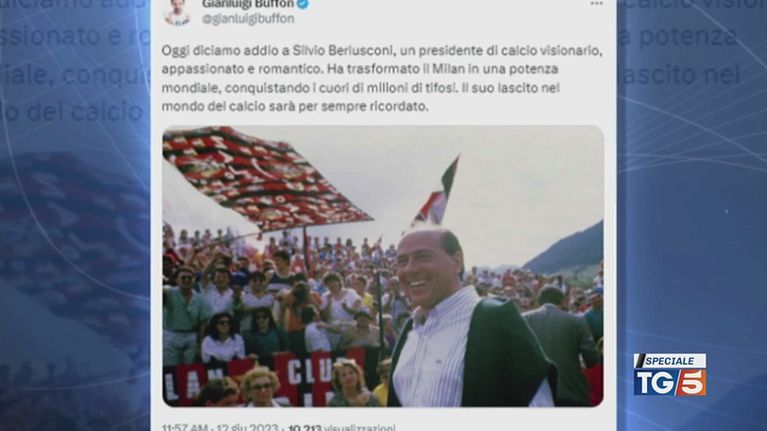Open the attached tweet photo
Viewport: 767px width, 431px height.
tap(383, 266)
